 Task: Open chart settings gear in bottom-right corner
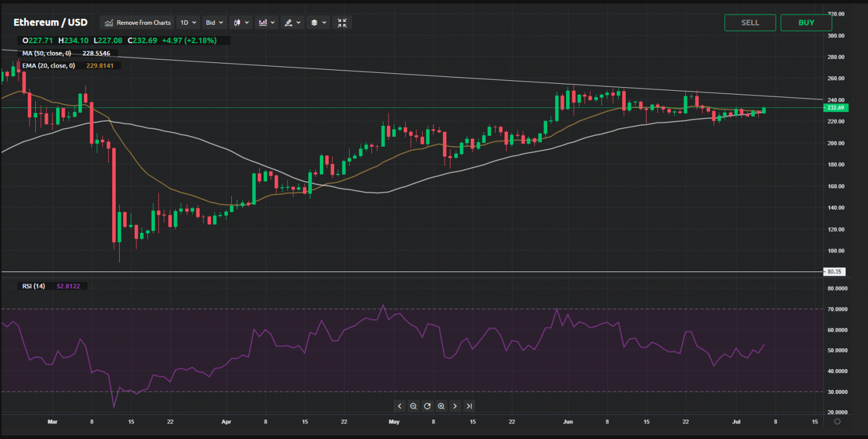[x=837, y=422]
